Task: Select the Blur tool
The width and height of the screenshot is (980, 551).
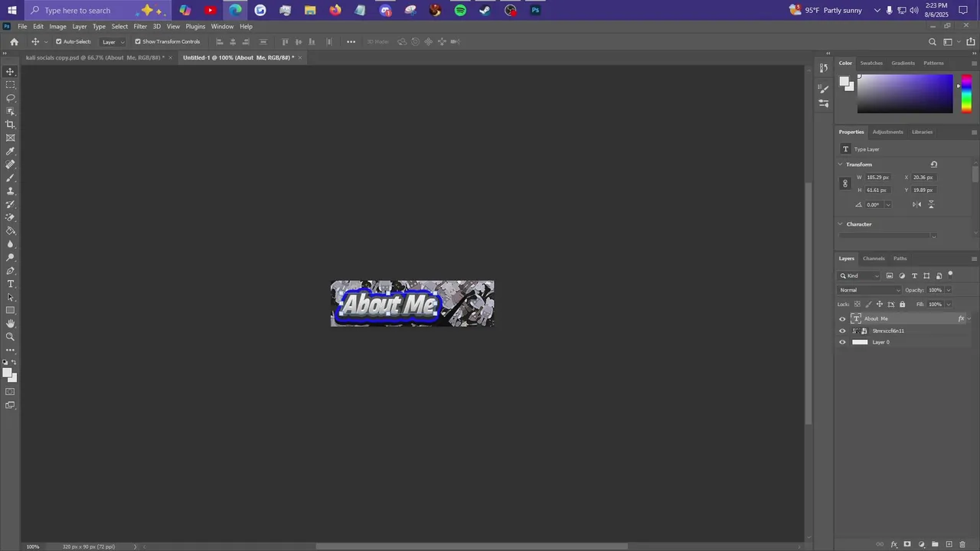Action: click(10, 244)
